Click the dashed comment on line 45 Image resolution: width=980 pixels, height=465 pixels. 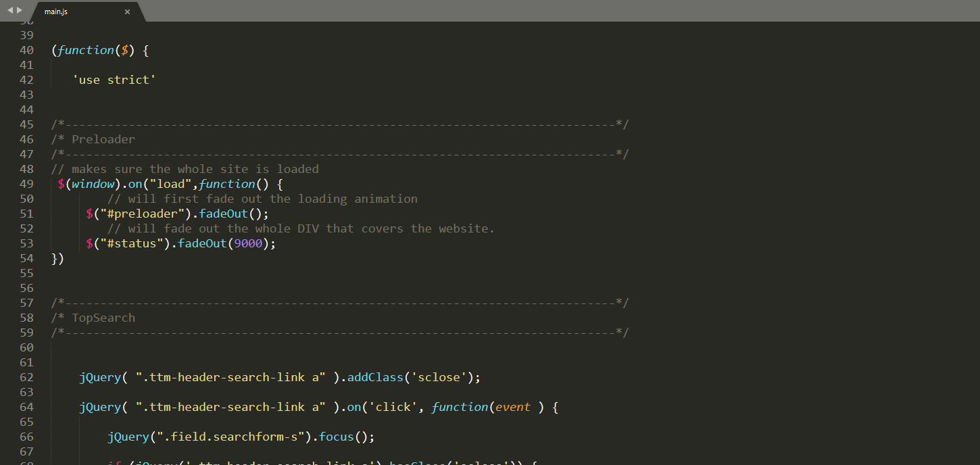click(x=340, y=124)
